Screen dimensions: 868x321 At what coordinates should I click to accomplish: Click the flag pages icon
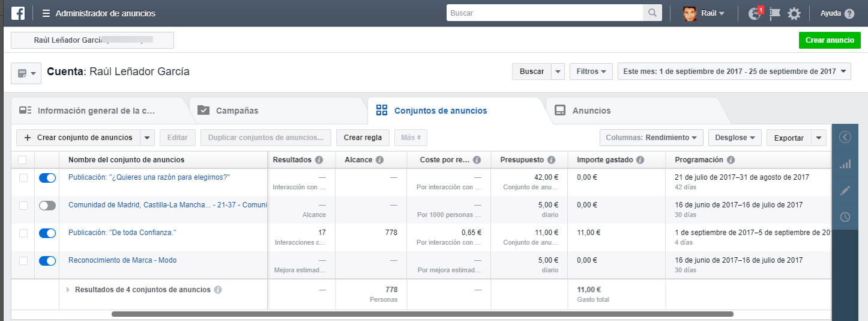(775, 13)
